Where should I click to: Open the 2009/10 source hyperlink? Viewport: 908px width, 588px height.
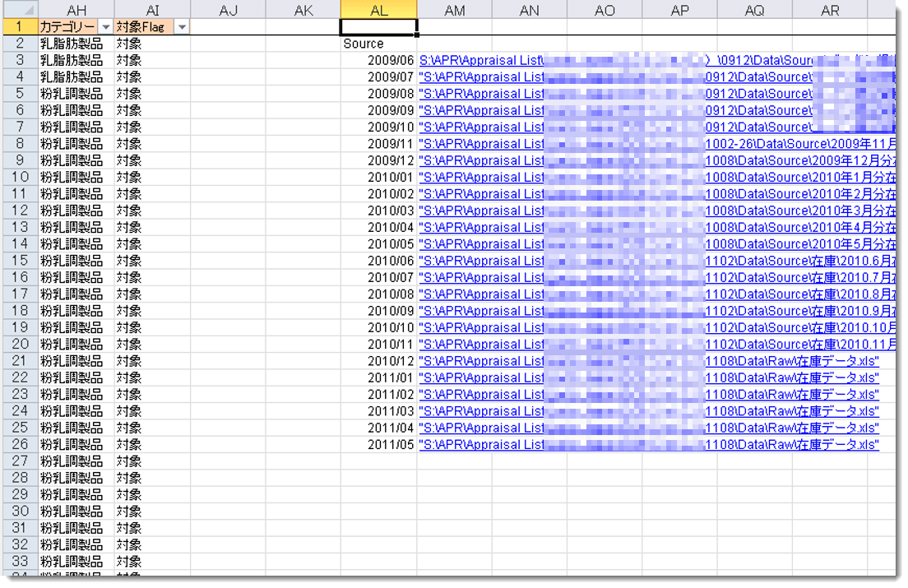(x=657, y=127)
